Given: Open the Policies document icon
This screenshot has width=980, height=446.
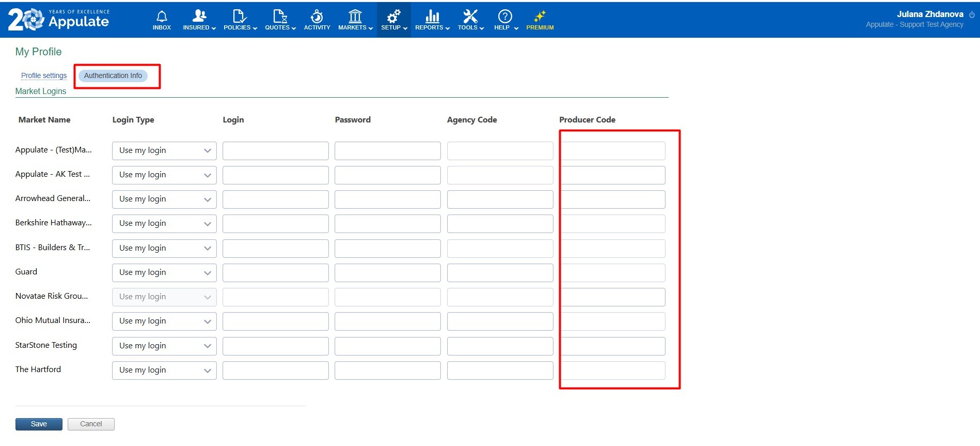Looking at the screenshot, I should [x=239, y=17].
